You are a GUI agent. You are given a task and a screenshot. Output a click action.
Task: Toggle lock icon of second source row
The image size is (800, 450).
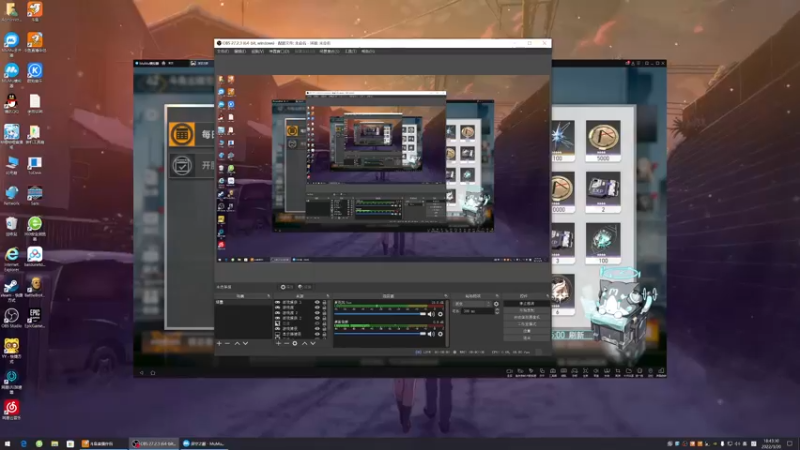pyautogui.click(x=324, y=308)
